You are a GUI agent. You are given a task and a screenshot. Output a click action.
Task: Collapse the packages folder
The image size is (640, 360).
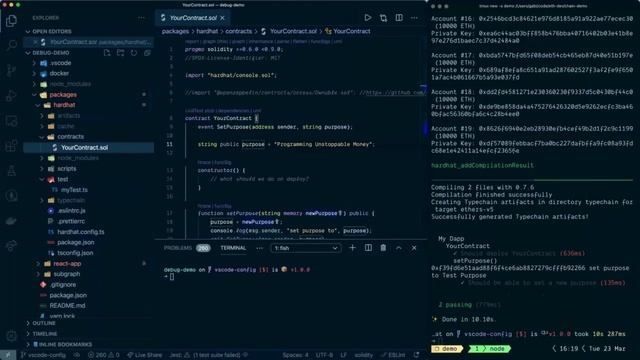[x=63, y=95]
